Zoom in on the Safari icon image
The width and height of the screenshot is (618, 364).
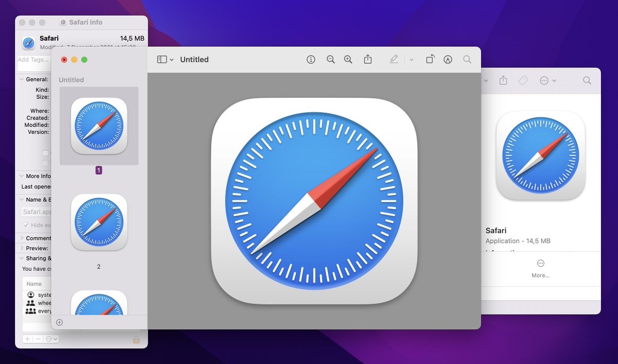pos(348,60)
